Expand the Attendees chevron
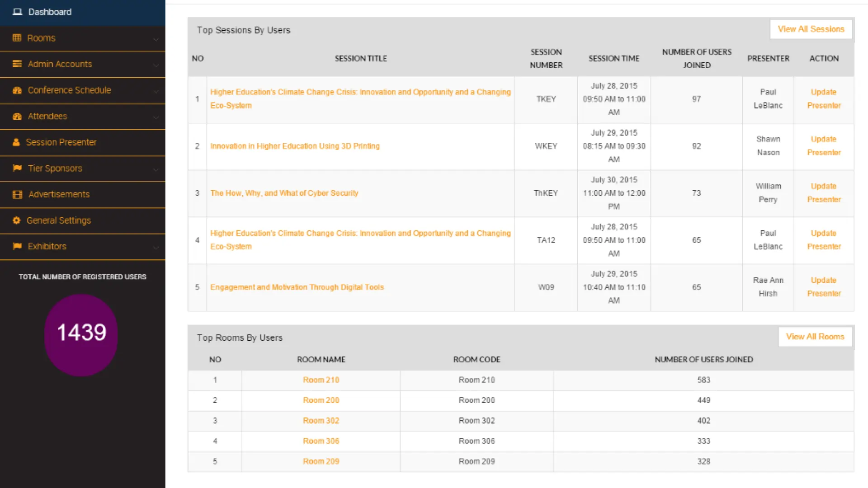868x488 pixels. click(x=156, y=117)
